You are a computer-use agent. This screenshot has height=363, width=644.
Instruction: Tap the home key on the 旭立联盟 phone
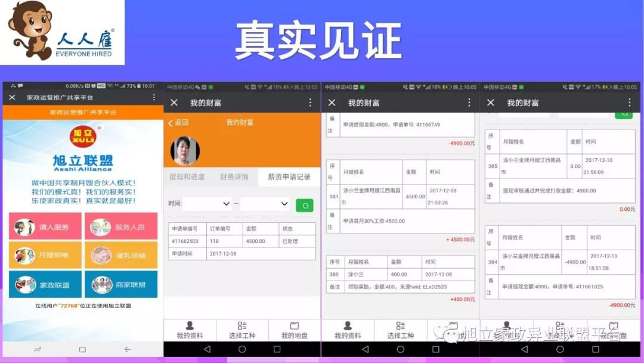82,349
